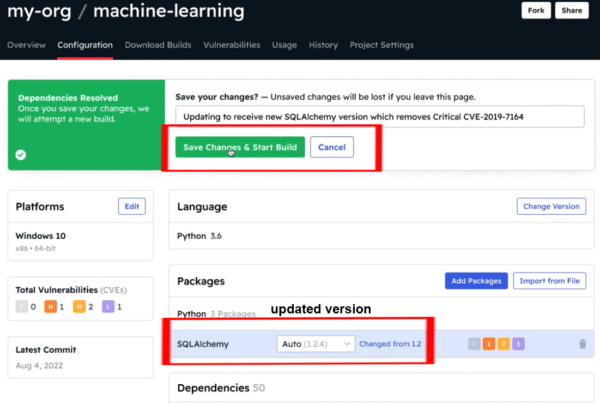
Task: Open the Overview tab
Action: pyautogui.click(x=26, y=45)
